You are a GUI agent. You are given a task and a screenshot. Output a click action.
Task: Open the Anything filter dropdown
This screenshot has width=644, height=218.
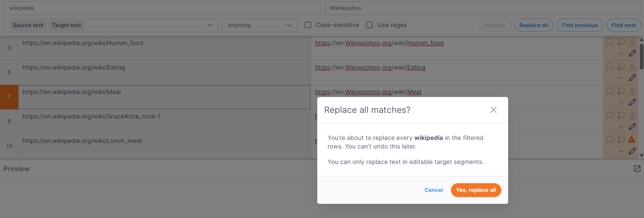pyautogui.click(x=260, y=25)
